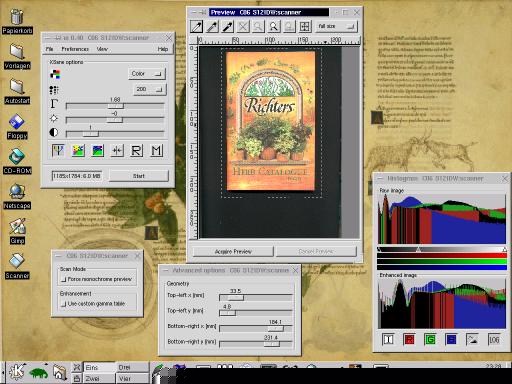Toggle the LOG scale button in Histogram
This screenshot has height=384, width=512.
pyautogui.click(x=494, y=339)
